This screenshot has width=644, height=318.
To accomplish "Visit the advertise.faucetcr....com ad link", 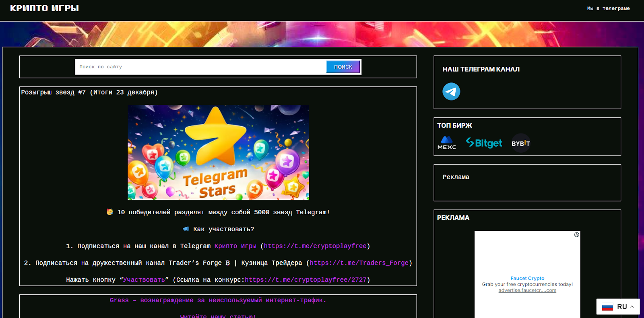I will click(x=527, y=290).
